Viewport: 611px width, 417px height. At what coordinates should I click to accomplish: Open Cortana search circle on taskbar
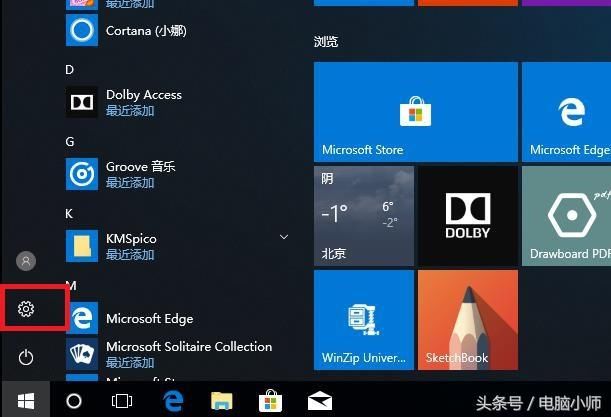[74, 401]
